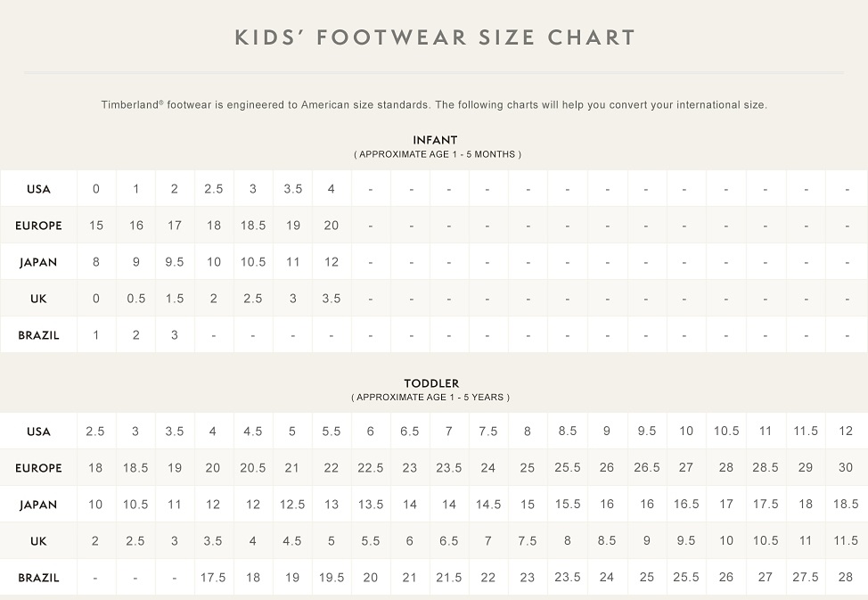Click the Timberland American size standards description text
The width and height of the screenshot is (868, 600).
(x=434, y=105)
